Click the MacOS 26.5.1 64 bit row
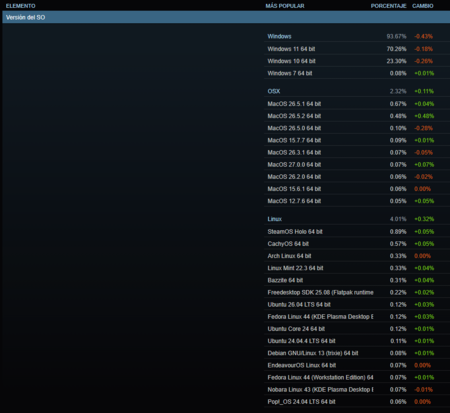 [357, 104]
